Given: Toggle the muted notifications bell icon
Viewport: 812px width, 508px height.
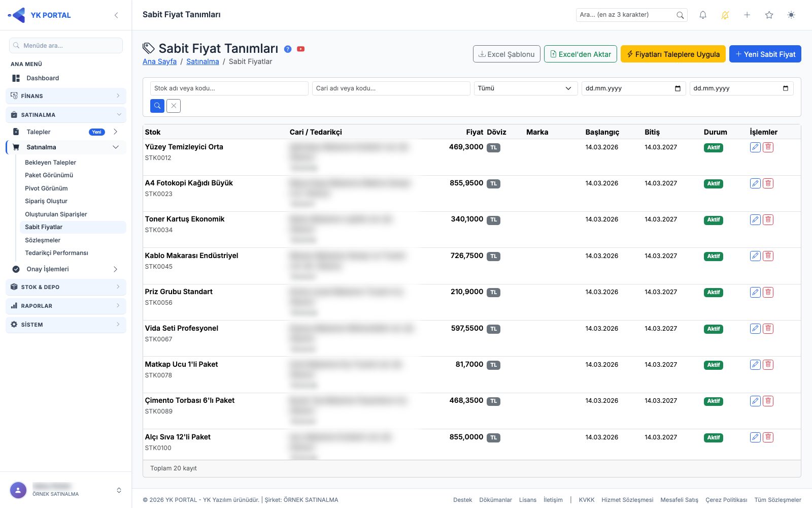Looking at the screenshot, I should click(725, 15).
